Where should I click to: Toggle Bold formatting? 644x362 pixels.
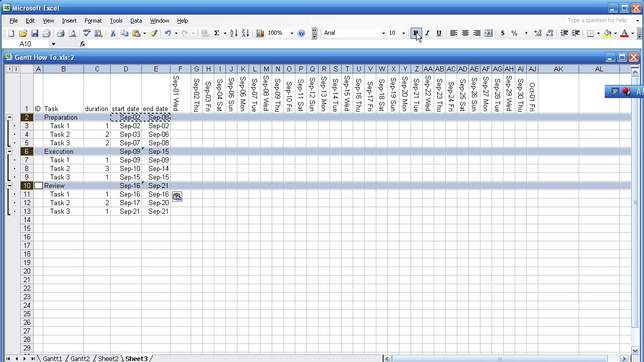point(416,33)
